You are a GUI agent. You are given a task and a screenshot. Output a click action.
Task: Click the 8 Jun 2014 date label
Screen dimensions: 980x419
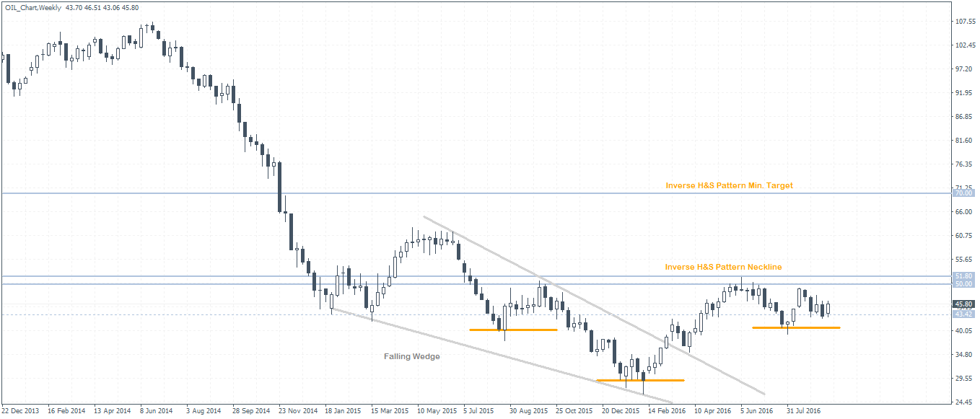pyautogui.click(x=158, y=411)
